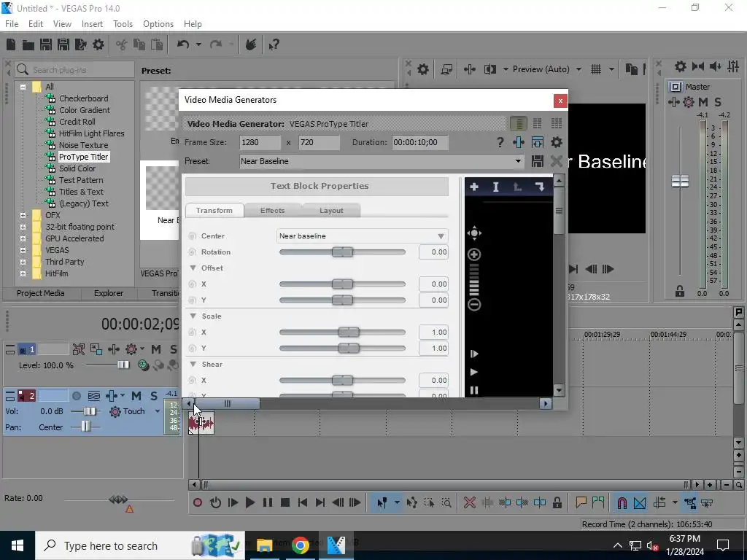The image size is (747, 560).
Task: Open the generator help question mark
Action: point(500,142)
